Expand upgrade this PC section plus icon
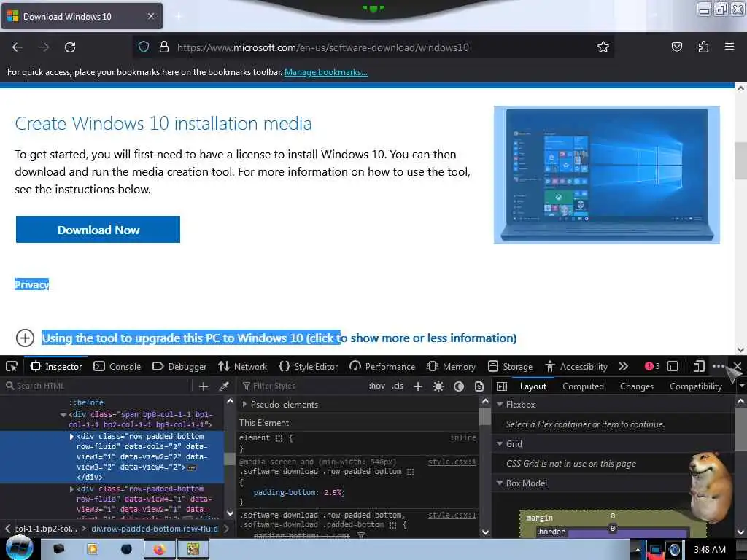Screen dimensions: 747x560 click(x=25, y=338)
